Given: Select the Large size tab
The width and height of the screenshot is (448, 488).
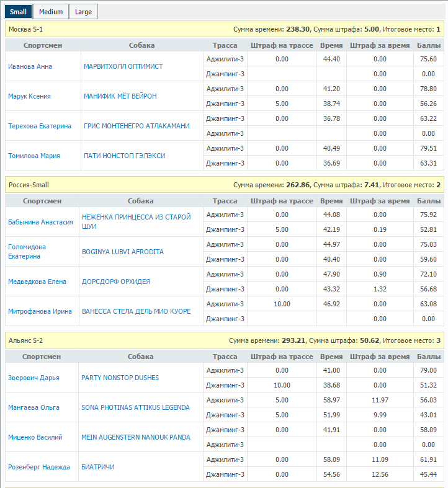Looking at the screenshot, I should 83,12.
